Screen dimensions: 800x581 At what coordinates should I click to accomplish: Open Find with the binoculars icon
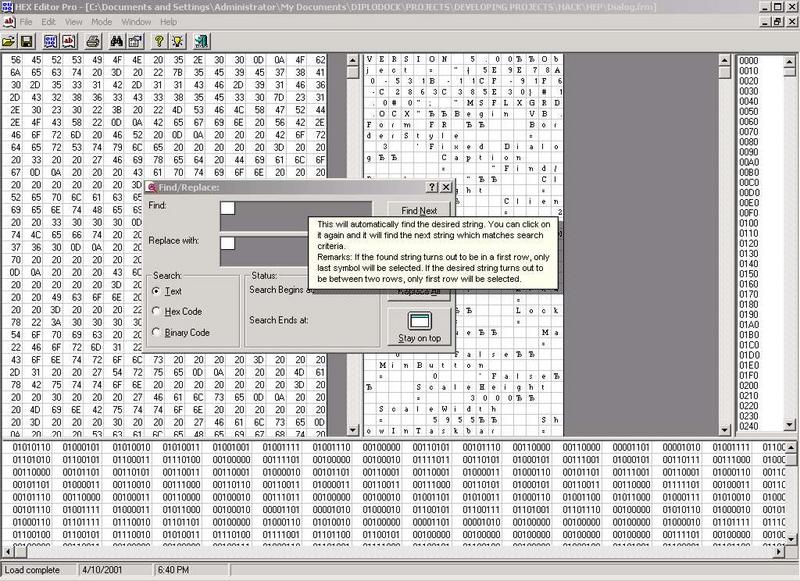[117, 41]
